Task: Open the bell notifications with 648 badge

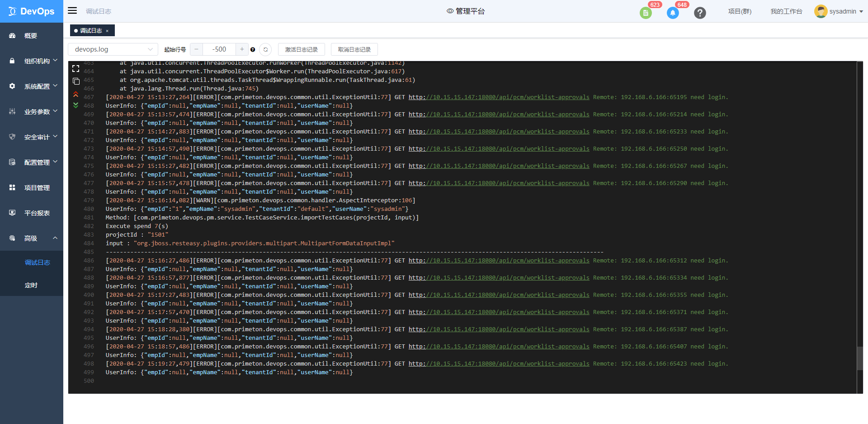Action: (673, 13)
